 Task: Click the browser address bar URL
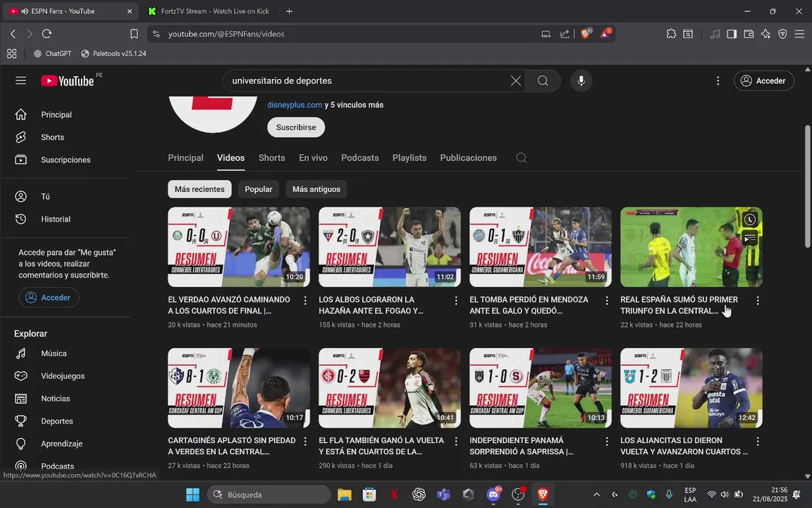coord(226,34)
